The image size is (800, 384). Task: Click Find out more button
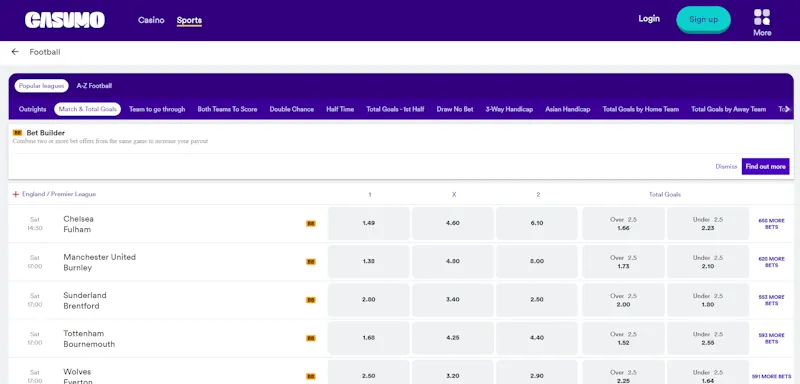(x=765, y=167)
